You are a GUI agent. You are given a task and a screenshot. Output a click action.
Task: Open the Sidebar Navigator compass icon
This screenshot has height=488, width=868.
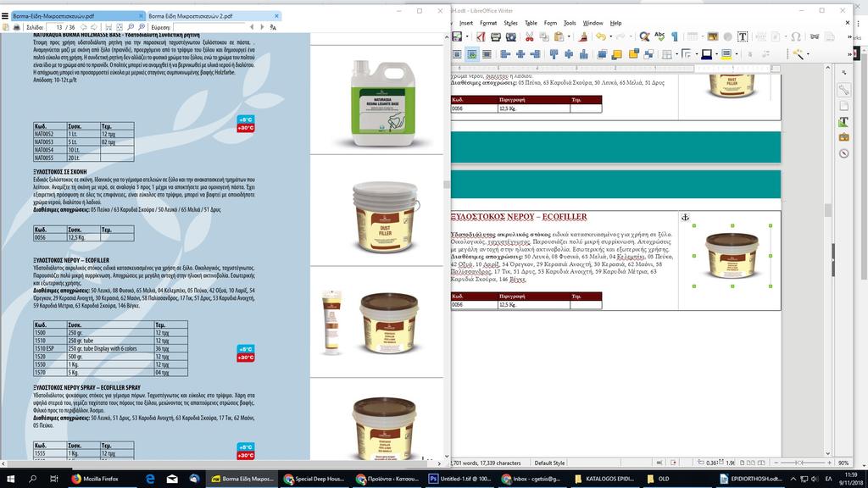pos(843,153)
